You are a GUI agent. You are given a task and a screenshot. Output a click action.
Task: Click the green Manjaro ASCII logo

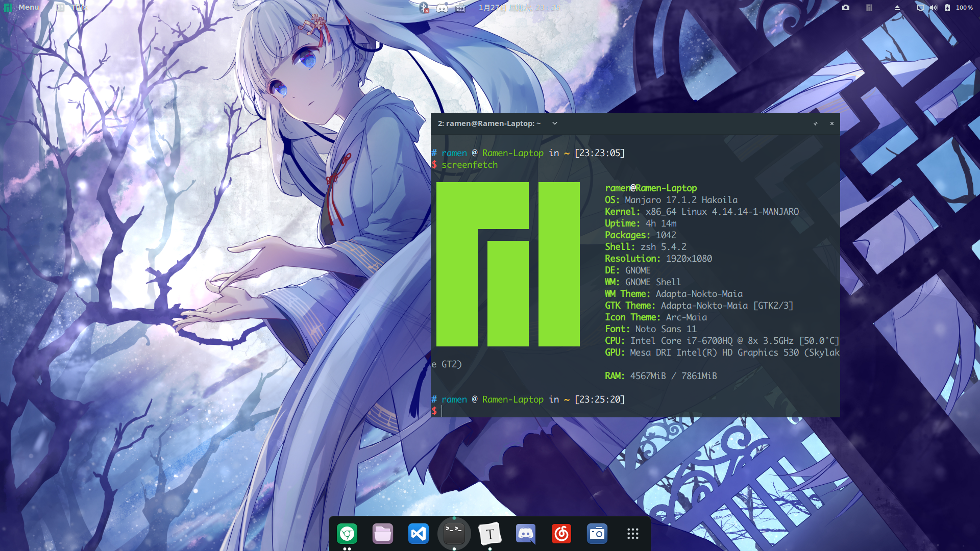click(508, 264)
